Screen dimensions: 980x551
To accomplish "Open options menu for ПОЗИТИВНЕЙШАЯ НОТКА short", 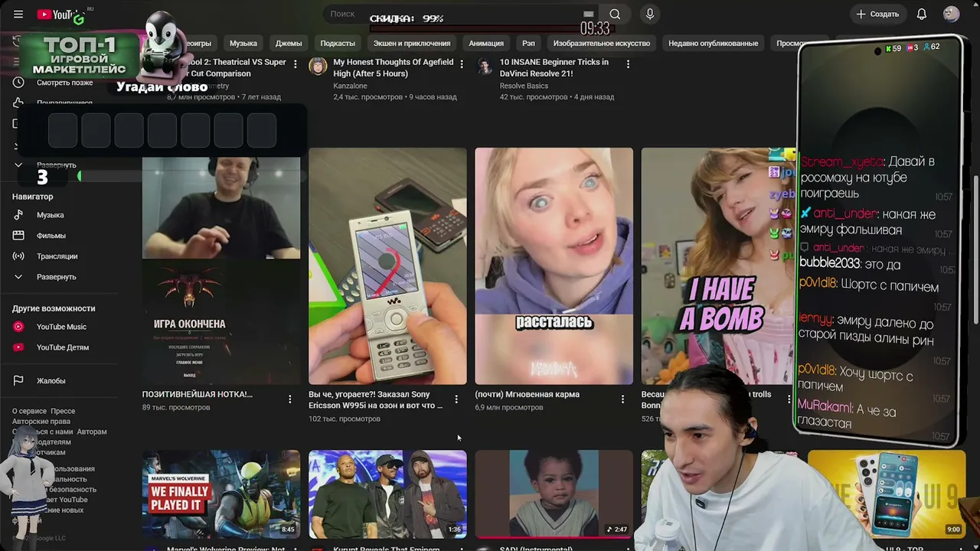I will [x=289, y=399].
